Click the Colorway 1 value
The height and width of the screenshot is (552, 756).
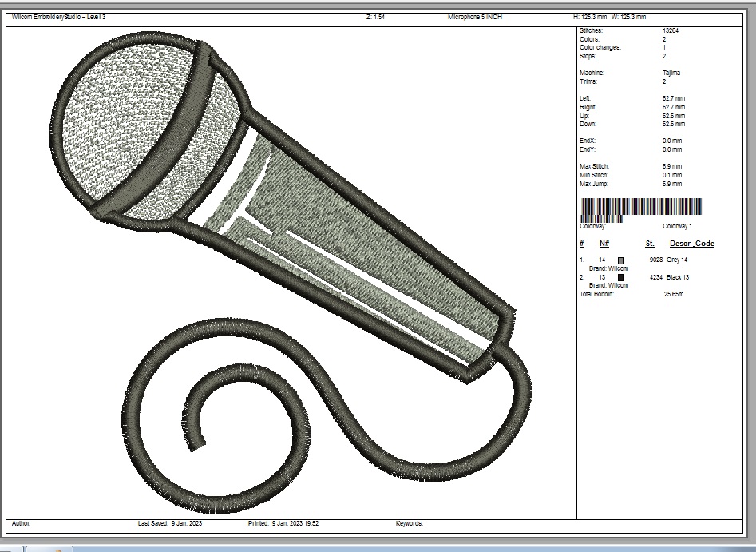pos(677,227)
